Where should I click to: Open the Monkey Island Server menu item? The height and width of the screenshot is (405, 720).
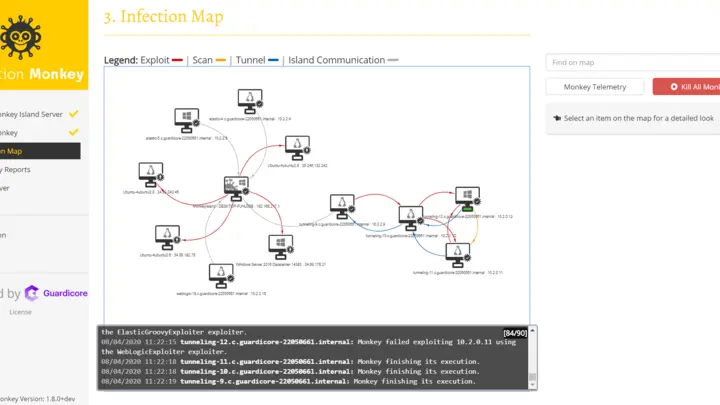tap(35, 114)
